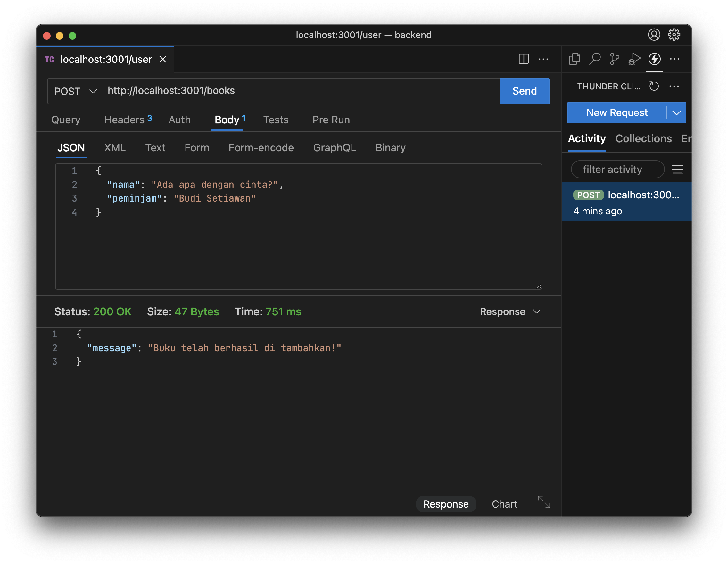The image size is (728, 564).
Task: Select the Thunder Client lightning icon
Action: click(x=654, y=59)
